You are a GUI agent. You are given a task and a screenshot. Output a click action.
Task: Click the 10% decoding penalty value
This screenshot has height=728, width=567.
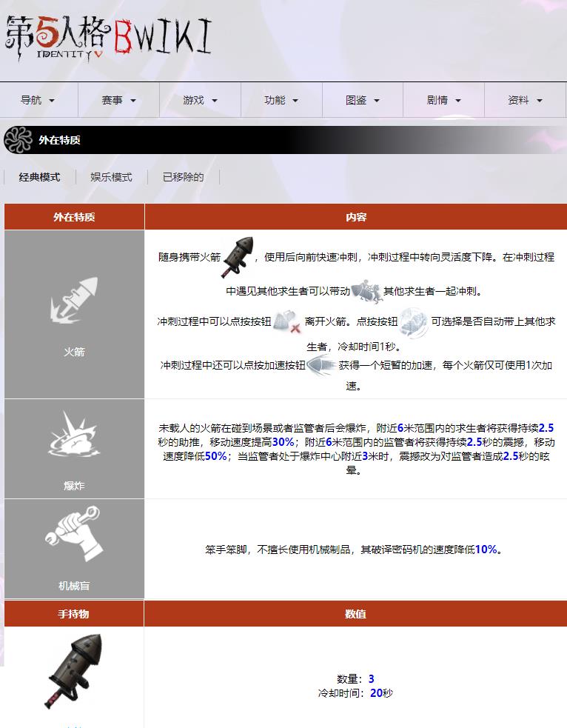[x=486, y=550]
